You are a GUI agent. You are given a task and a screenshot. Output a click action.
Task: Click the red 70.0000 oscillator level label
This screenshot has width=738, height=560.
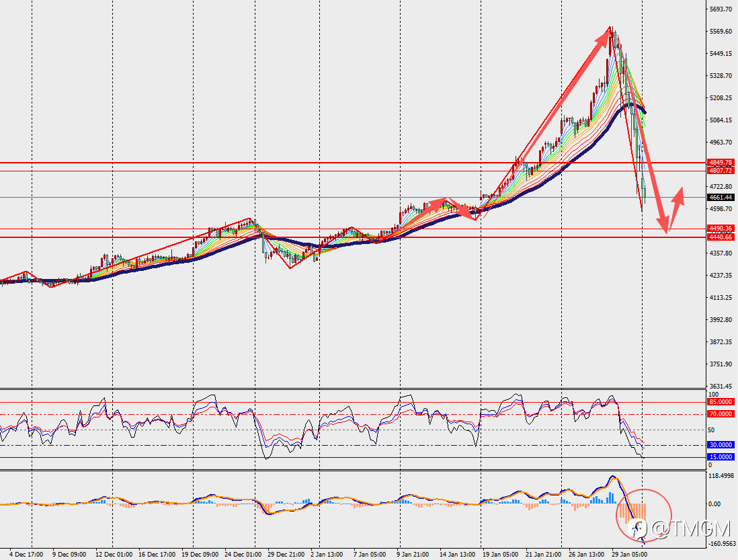721,414
